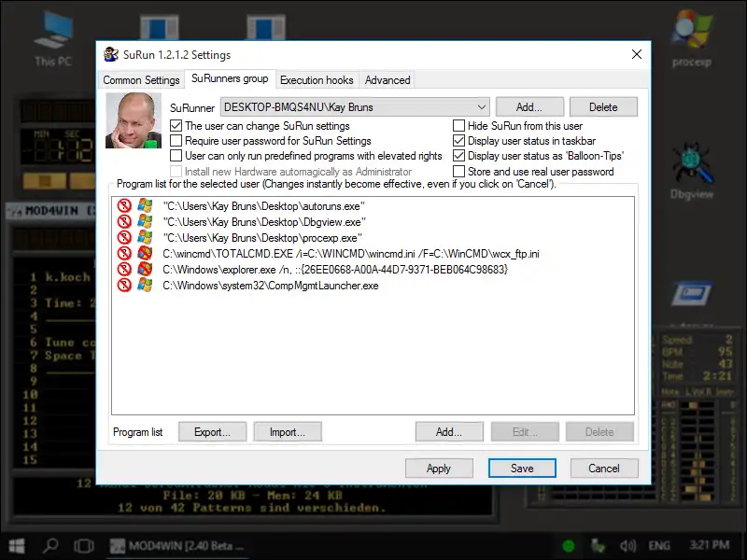This screenshot has width=747, height=560.
Task: Click the MOD4WIN taskbar button
Action: [x=177, y=546]
